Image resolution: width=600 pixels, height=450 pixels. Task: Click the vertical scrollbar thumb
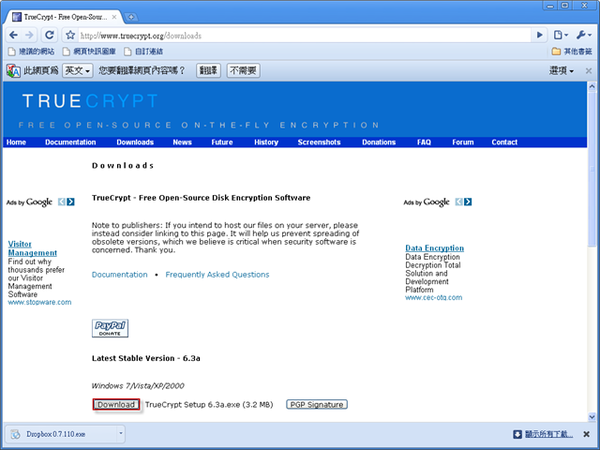coord(592,168)
